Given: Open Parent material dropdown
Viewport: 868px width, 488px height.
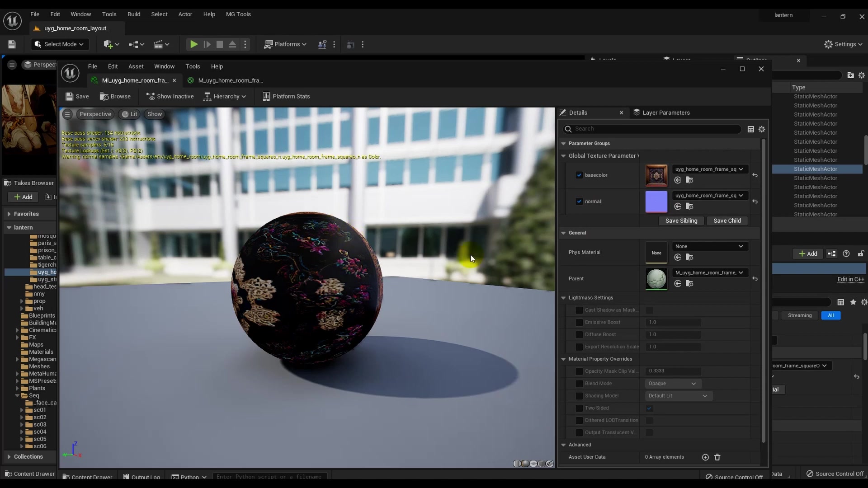Looking at the screenshot, I should click(709, 273).
